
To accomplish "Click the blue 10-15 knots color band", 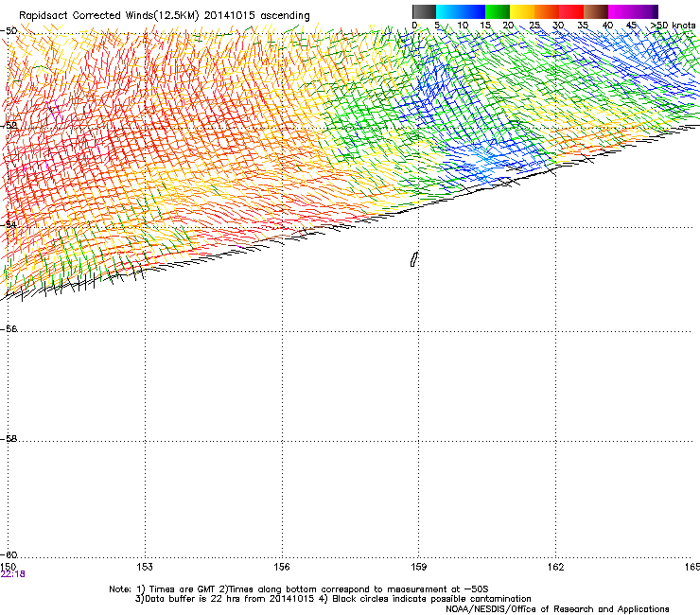I will tap(473, 11).
